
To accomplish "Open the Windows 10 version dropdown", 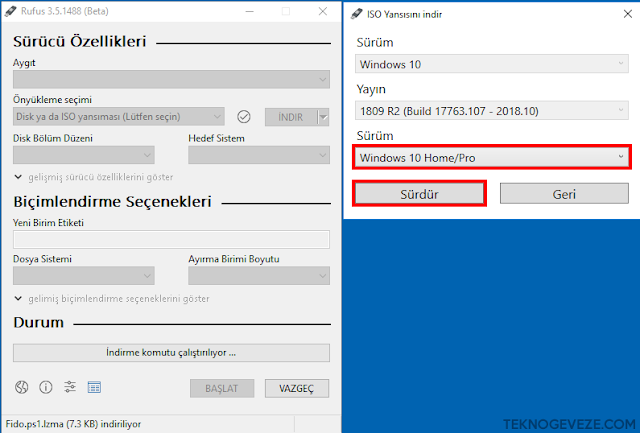I will tap(492, 64).
